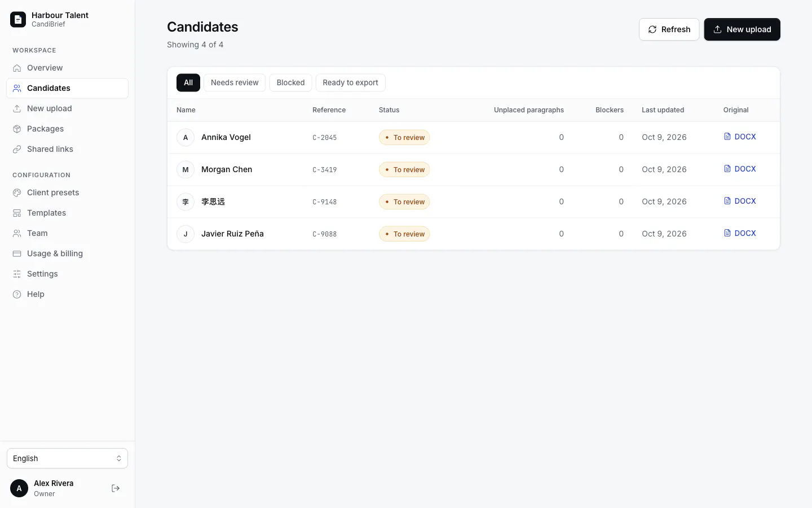Screen dimensions: 812x508
Task: Click the Usage & billing card icon
Action: [17, 253]
